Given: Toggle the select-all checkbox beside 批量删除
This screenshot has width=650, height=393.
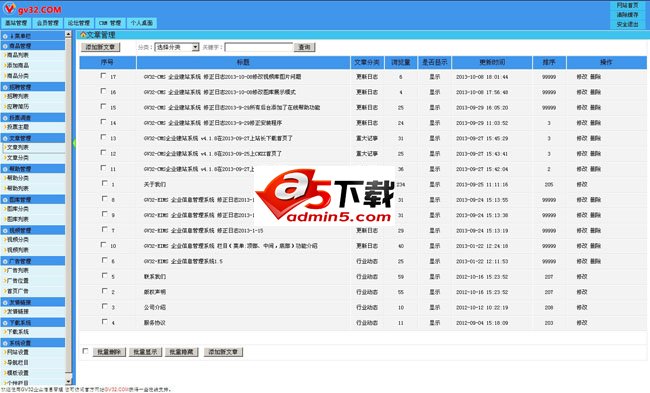Looking at the screenshot, I should coord(85,351).
